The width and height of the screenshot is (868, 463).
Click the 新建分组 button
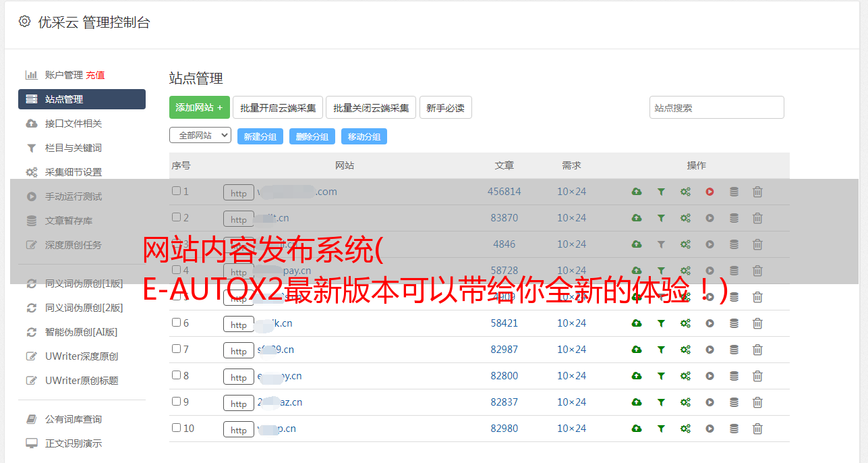point(260,136)
